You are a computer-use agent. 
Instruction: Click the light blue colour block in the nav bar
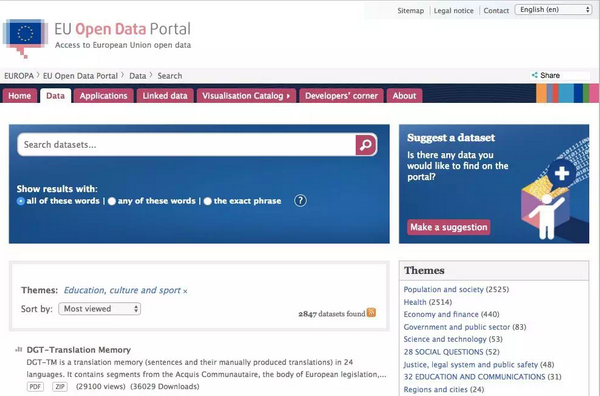566,93
